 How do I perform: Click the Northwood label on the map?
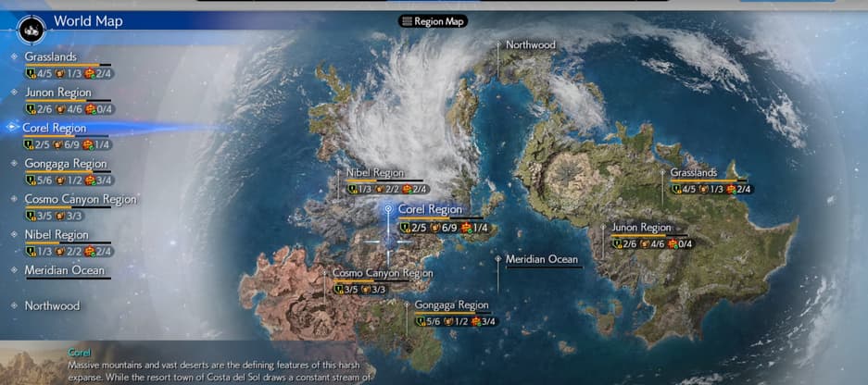(530, 44)
